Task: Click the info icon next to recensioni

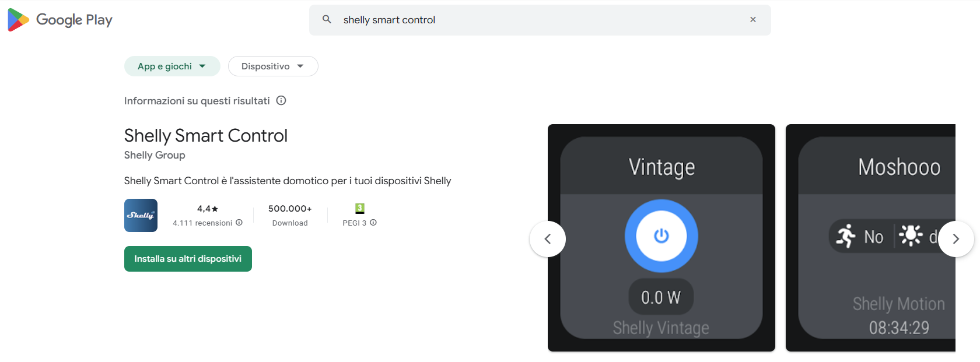Action: point(239,223)
